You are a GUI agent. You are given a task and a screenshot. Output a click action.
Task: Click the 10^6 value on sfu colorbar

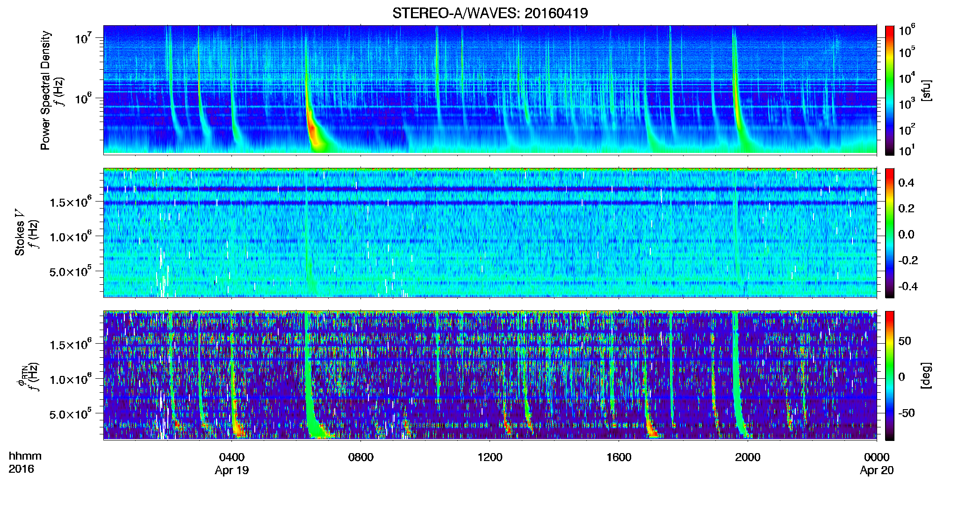click(x=908, y=30)
